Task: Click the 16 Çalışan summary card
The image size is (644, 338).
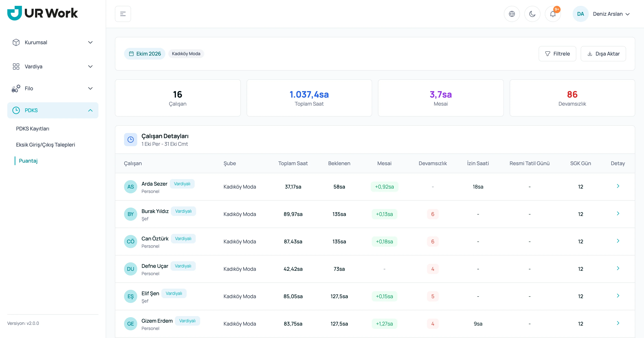Action: click(x=177, y=98)
